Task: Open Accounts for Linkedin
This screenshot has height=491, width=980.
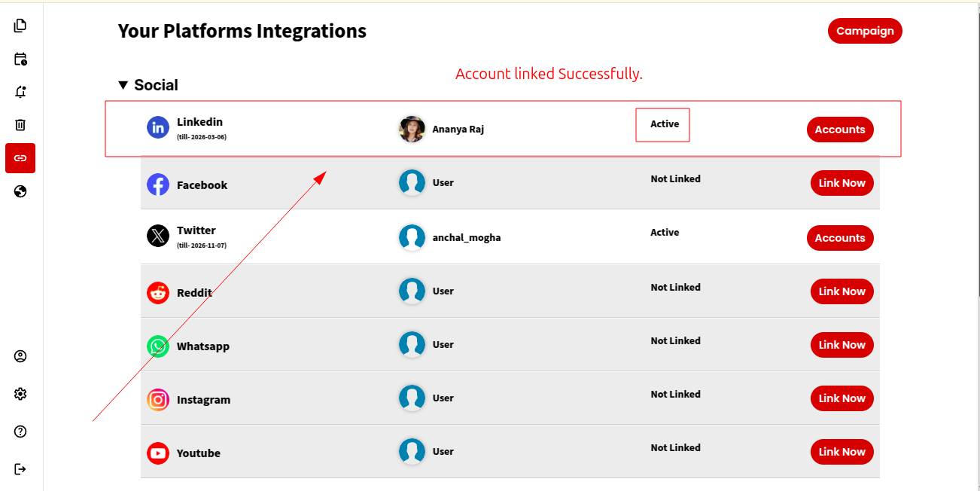Action: tap(839, 130)
